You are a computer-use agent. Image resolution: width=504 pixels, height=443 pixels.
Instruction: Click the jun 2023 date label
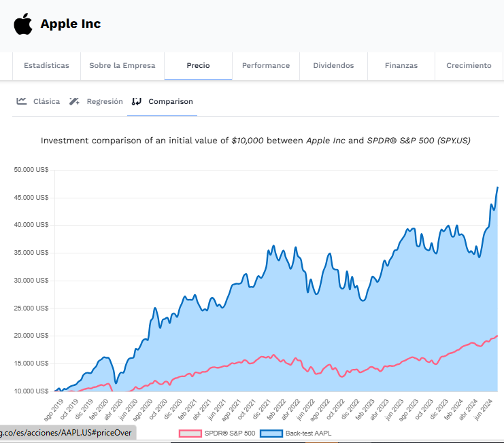tap(394, 410)
